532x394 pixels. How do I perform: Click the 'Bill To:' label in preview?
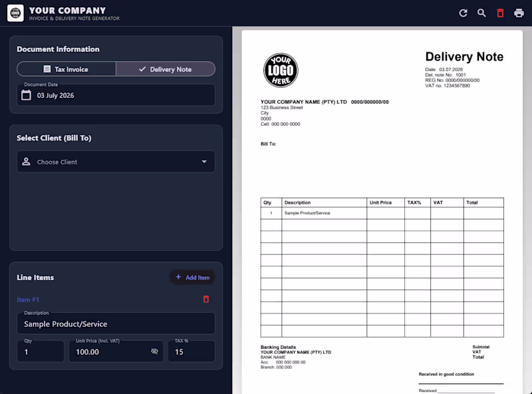(269, 144)
